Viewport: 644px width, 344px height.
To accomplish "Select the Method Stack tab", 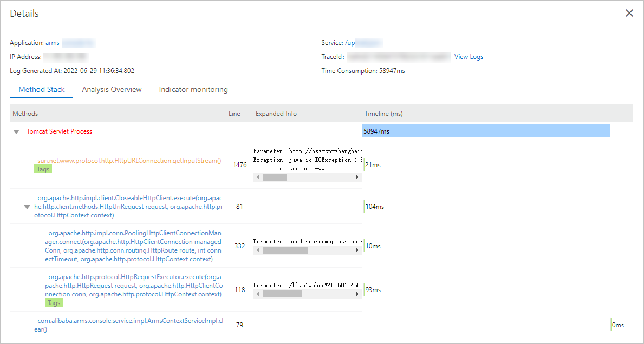I will point(41,89).
